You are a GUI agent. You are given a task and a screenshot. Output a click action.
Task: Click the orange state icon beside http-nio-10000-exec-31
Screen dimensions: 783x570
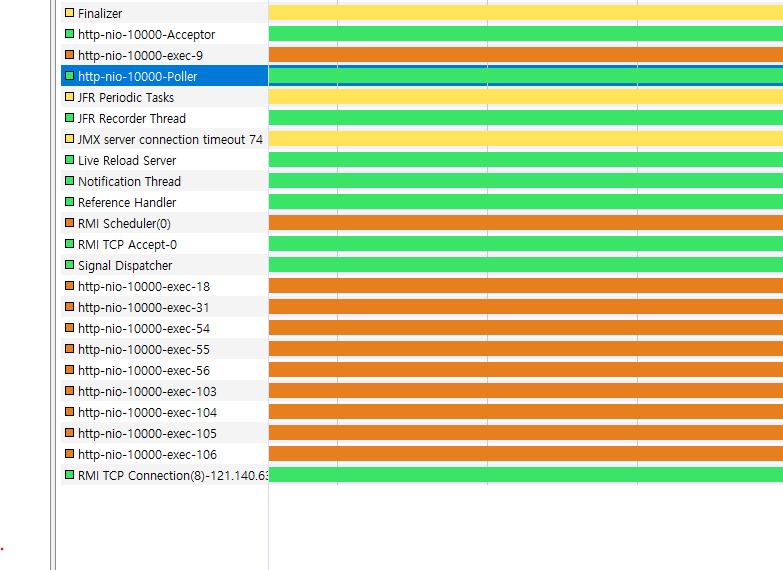tap(69, 306)
